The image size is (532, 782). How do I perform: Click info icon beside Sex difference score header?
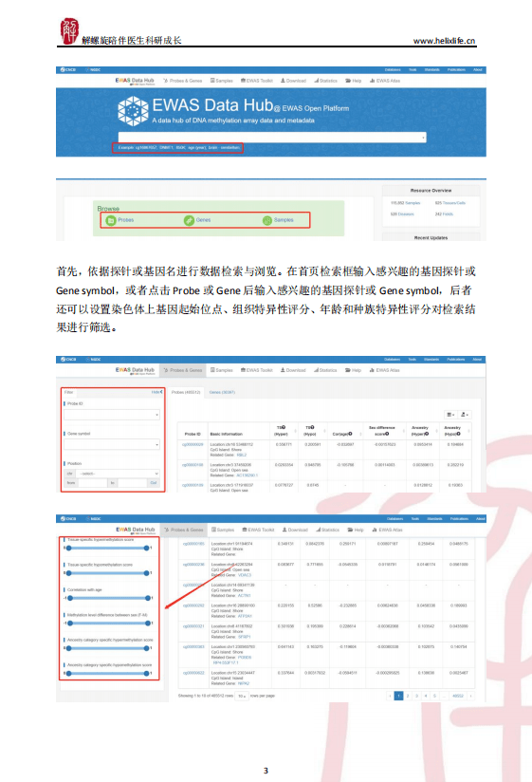coord(387,434)
